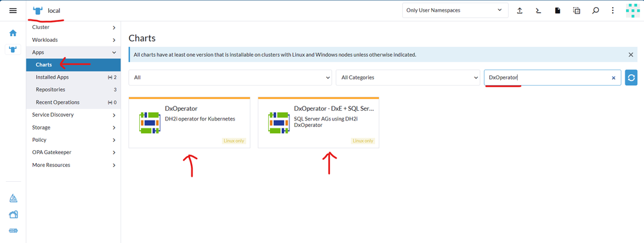This screenshot has height=243, width=644.
Task: Click Linux only tag on DxE + SQL card
Action: (363, 141)
